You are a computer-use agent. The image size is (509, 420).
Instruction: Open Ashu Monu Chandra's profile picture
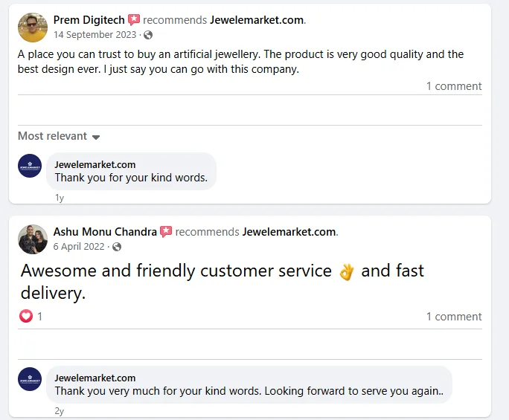pos(33,239)
